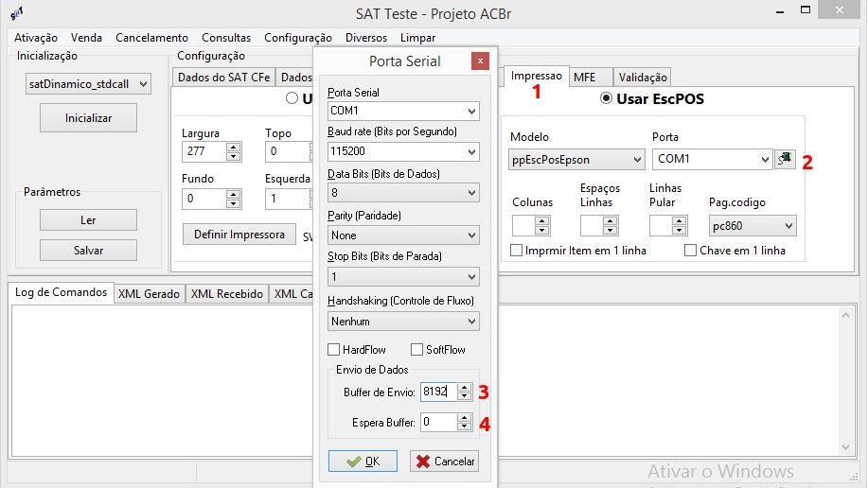868x488 pixels.
Task: Click the Esquerda input field
Action: click(x=289, y=200)
